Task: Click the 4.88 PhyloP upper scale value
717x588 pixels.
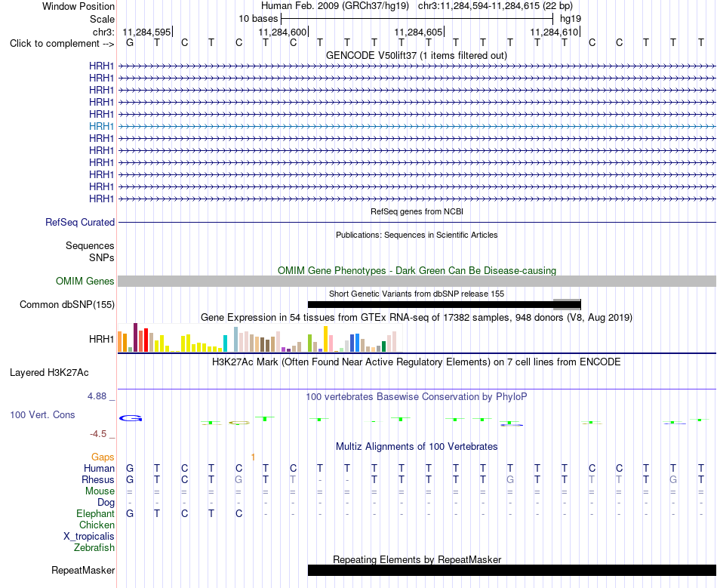Action: pyautogui.click(x=97, y=396)
